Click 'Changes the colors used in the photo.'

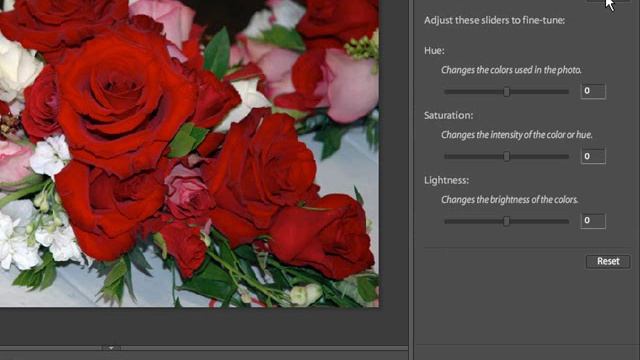pos(511,70)
